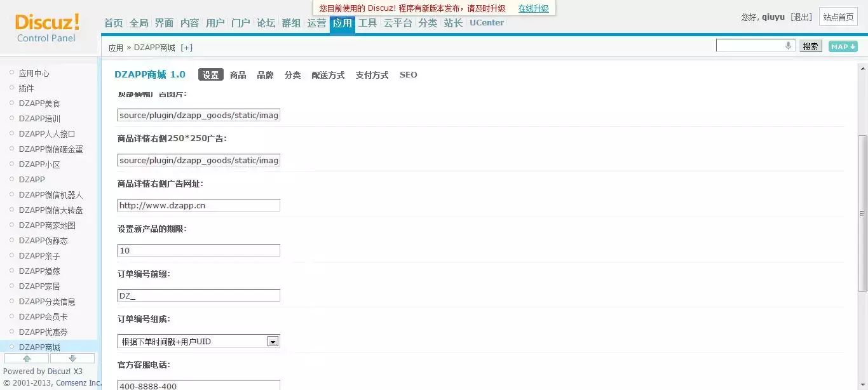Switch to the 品牌 tab
868x390 pixels.
coord(266,75)
